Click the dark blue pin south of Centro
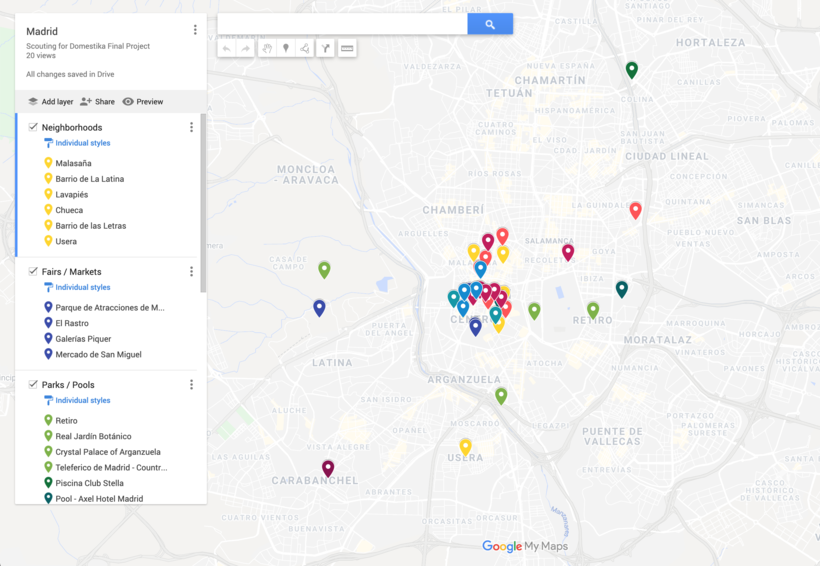This screenshot has height=566, width=820. pyautogui.click(x=475, y=327)
